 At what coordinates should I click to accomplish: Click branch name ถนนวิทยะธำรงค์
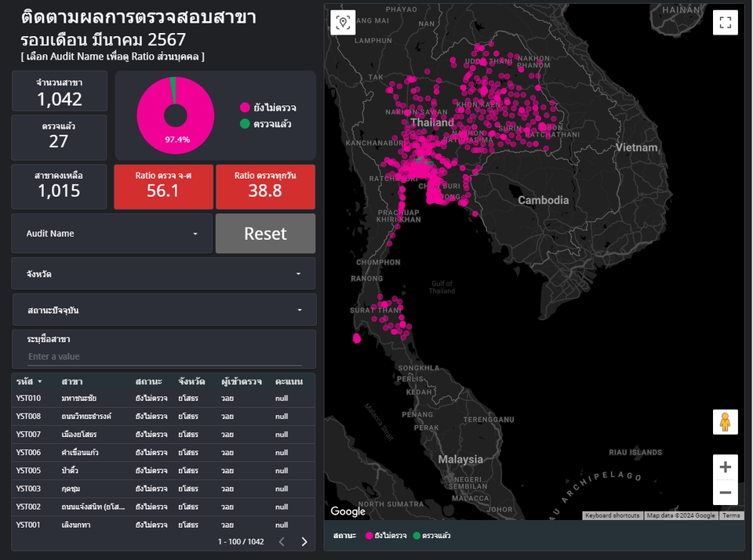pos(86,416)
